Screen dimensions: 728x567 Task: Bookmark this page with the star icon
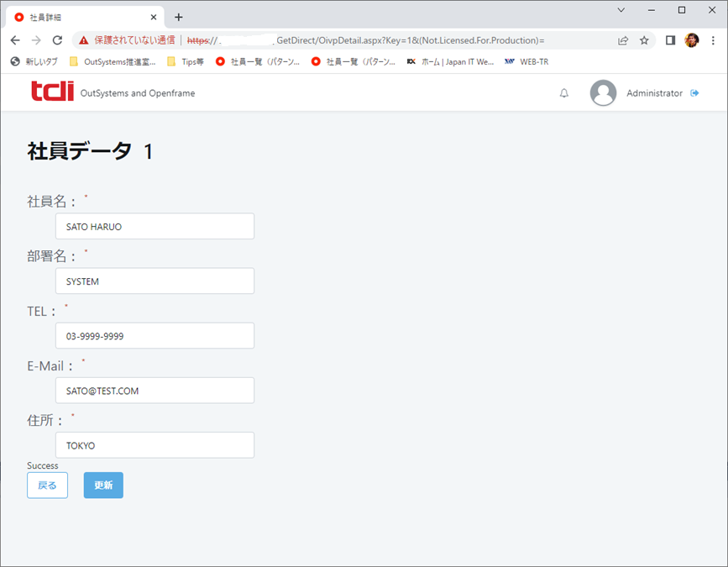point(644,40)
